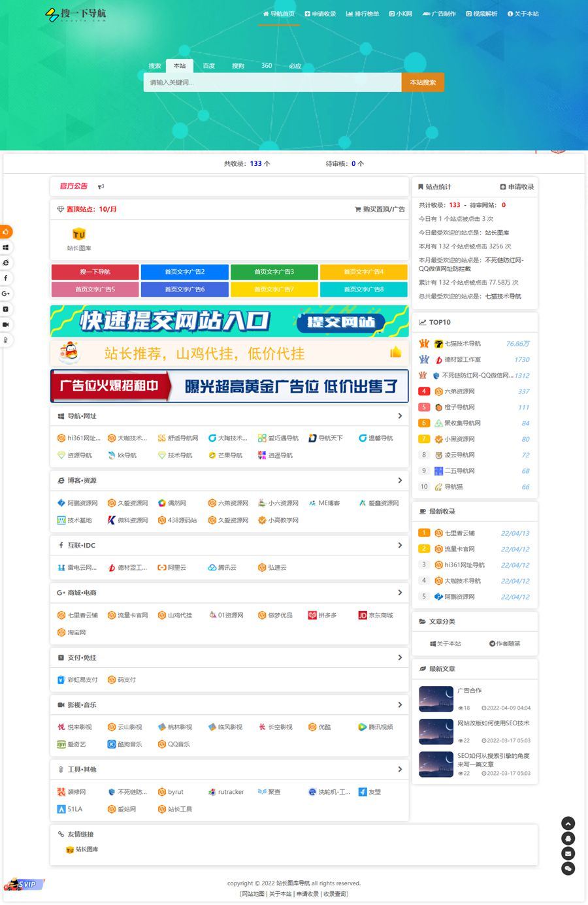The height and width of the screenshot is (905, 588).
Task: Click the Google+ icon on the left edge
Action: tap(6, 294)
